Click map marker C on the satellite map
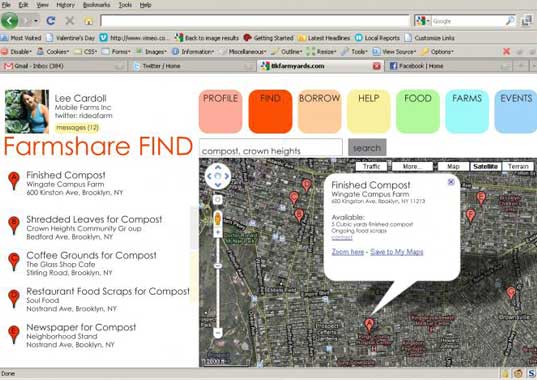This screenshot has width=537, height=380. [x=294, y=198]
